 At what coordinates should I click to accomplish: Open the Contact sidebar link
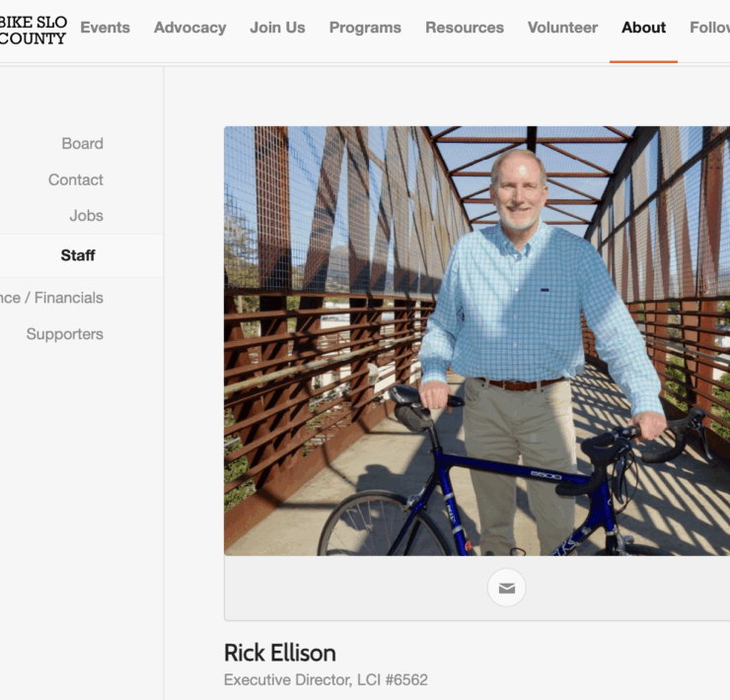[x=76, y=179]
